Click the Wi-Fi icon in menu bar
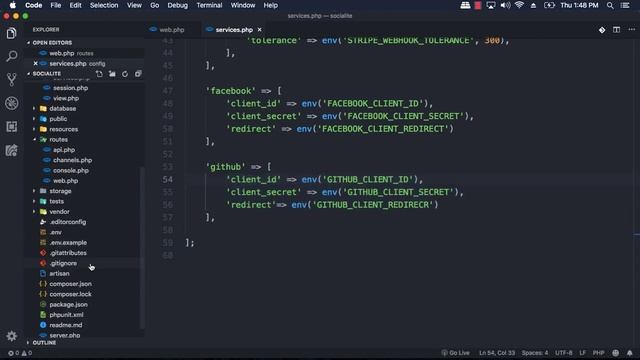 tap(519, 5)
